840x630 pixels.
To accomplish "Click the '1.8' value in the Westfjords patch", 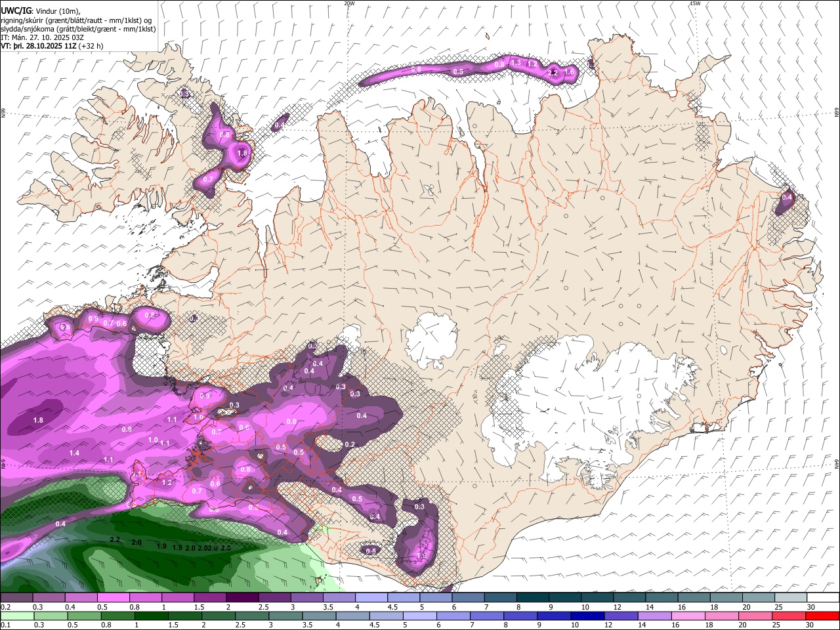I will (x=242, y=153).
